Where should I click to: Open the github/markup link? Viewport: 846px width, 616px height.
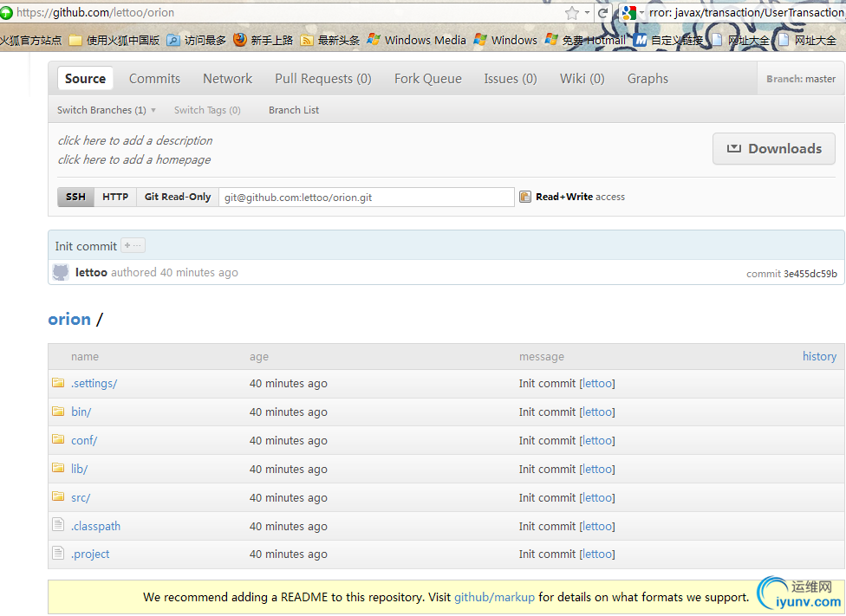coord(494,597)
